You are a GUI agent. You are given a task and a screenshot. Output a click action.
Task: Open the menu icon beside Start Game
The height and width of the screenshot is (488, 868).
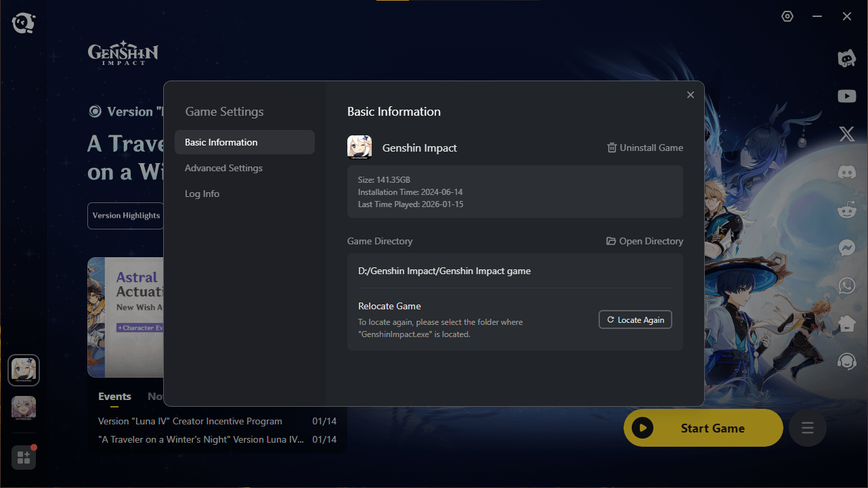[x=808, y=428]
